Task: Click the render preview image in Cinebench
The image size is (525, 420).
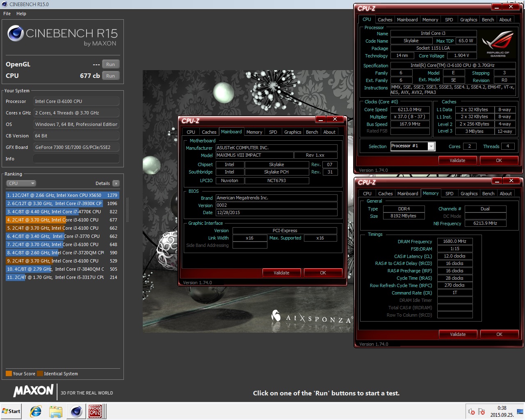Action: (248, 201)
